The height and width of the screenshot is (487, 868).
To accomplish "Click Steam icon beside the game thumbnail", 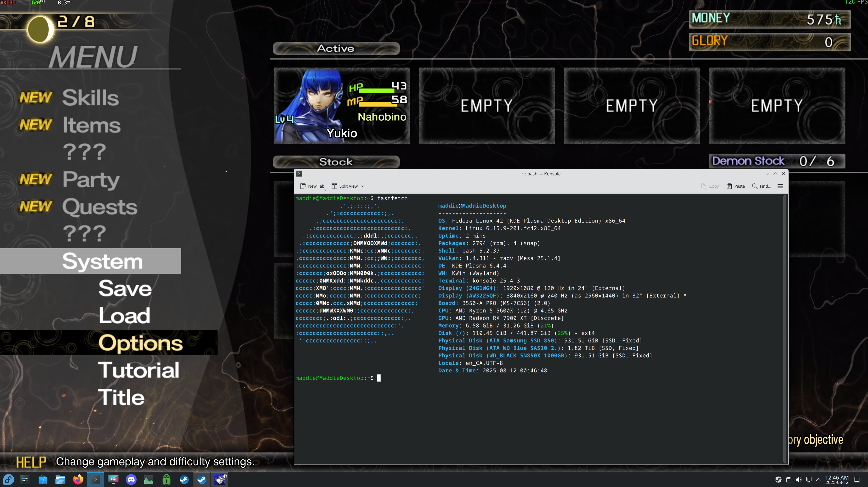I will [202, 480].
